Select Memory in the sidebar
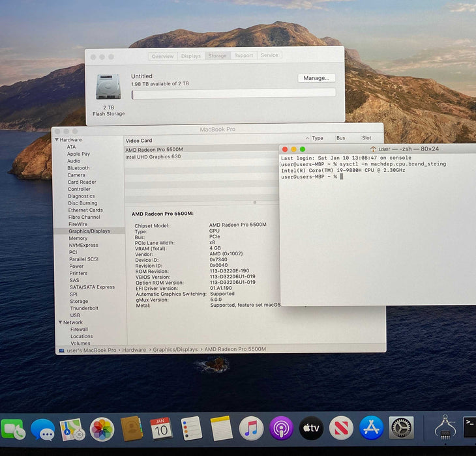 [x=78, y=238]
